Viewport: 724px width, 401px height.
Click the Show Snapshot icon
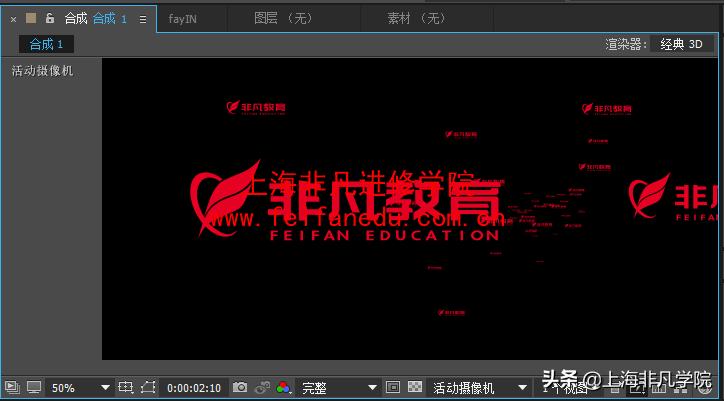coord(263,387)
